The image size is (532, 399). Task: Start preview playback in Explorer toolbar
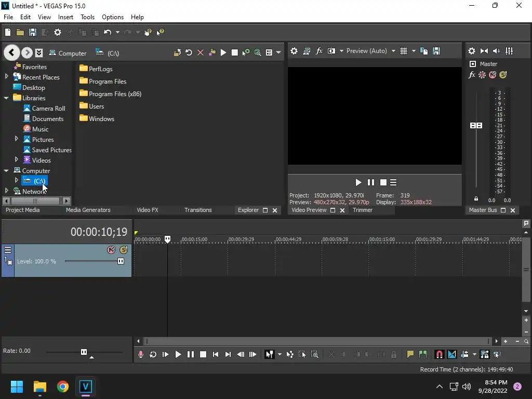click(x=223, y=52)
